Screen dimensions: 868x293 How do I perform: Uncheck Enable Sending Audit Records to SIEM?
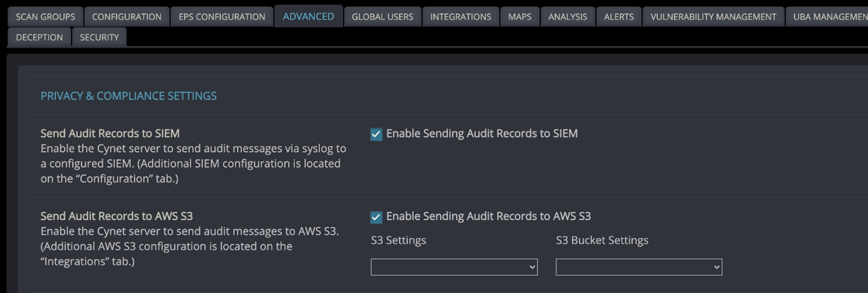click(376, 134)
